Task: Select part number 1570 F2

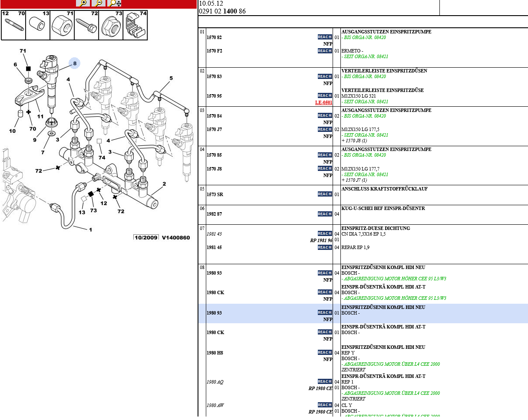Action: coord(214,51)
